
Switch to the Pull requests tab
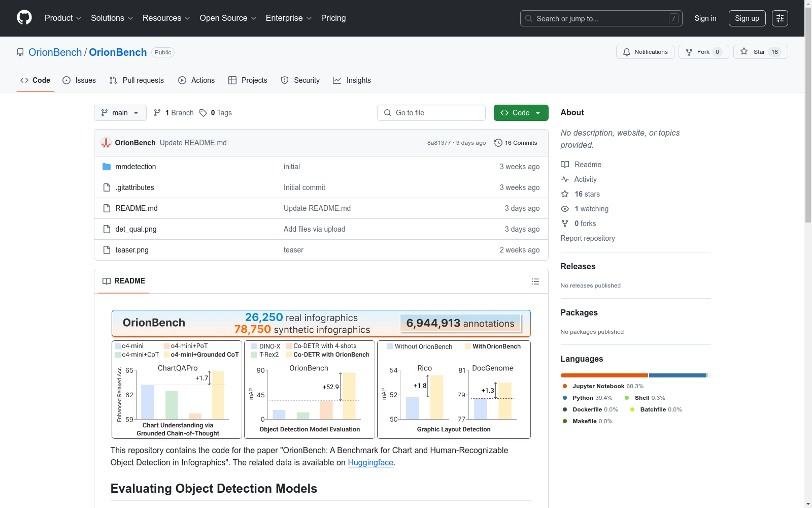point(137,80)
